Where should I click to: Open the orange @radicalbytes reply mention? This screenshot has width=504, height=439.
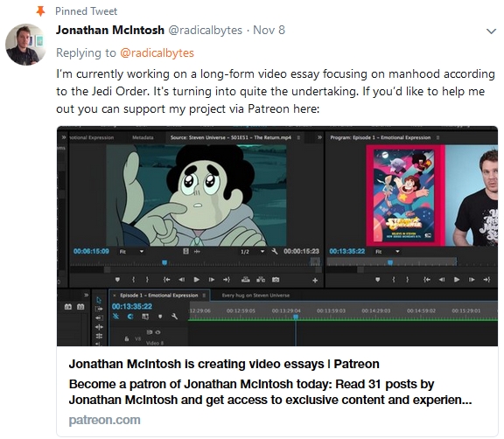coord(157,52)
